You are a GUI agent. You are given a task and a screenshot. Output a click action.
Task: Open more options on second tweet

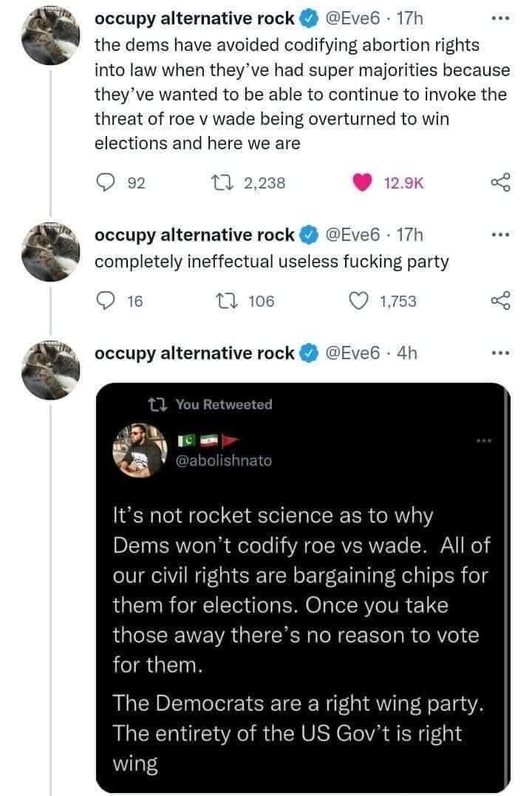click(x=501, y=235)
